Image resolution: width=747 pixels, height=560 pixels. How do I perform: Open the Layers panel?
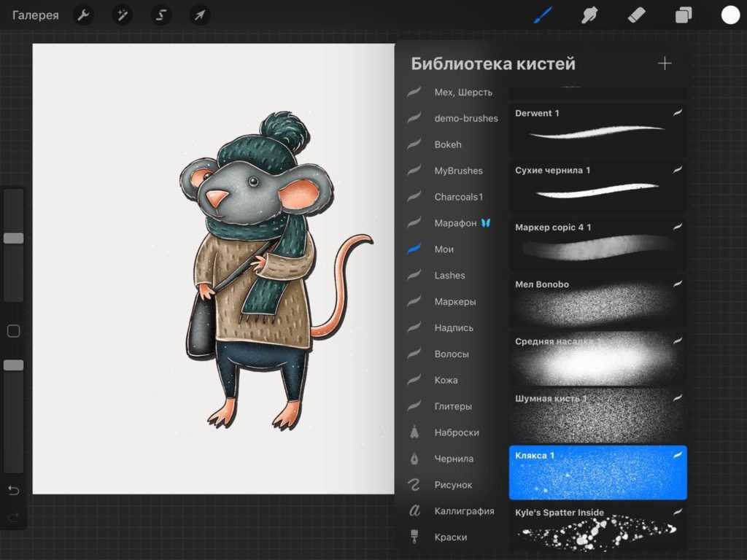pyautogui.click(x=684, y=15)
